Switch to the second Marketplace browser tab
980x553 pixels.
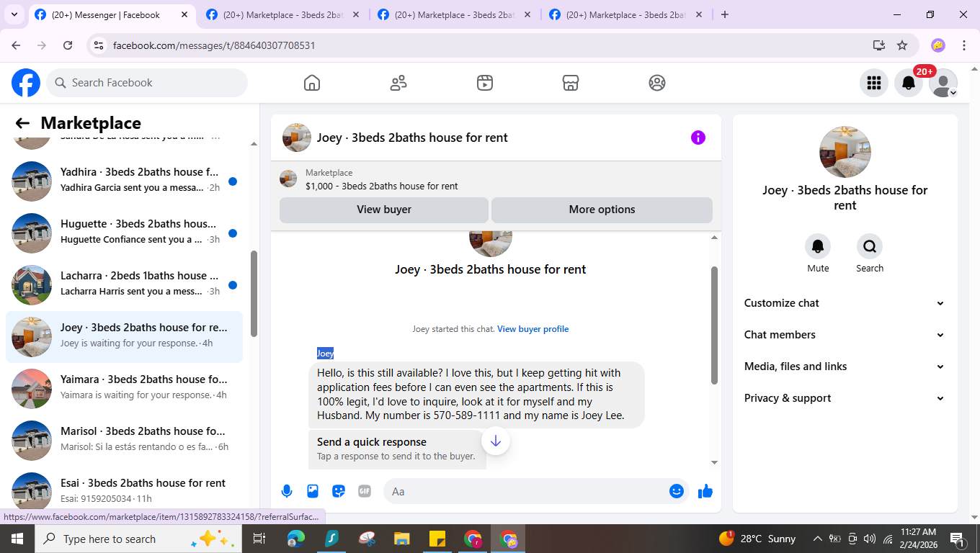[x=282, y=14]
